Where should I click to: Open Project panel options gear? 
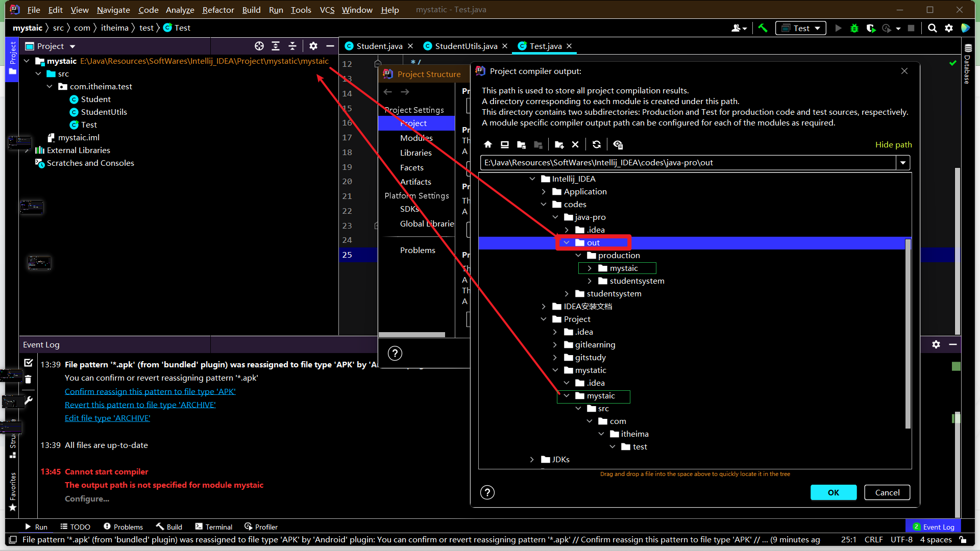pos(313,46)
